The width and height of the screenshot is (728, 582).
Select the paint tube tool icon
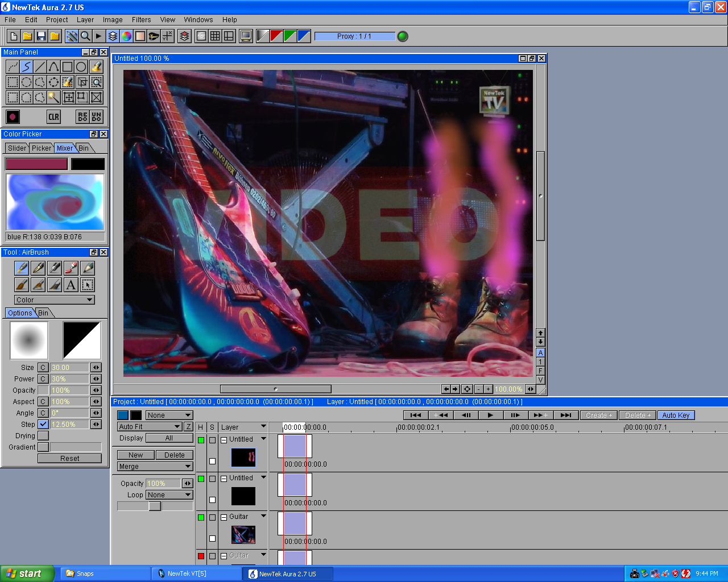(x=71, y=268)
